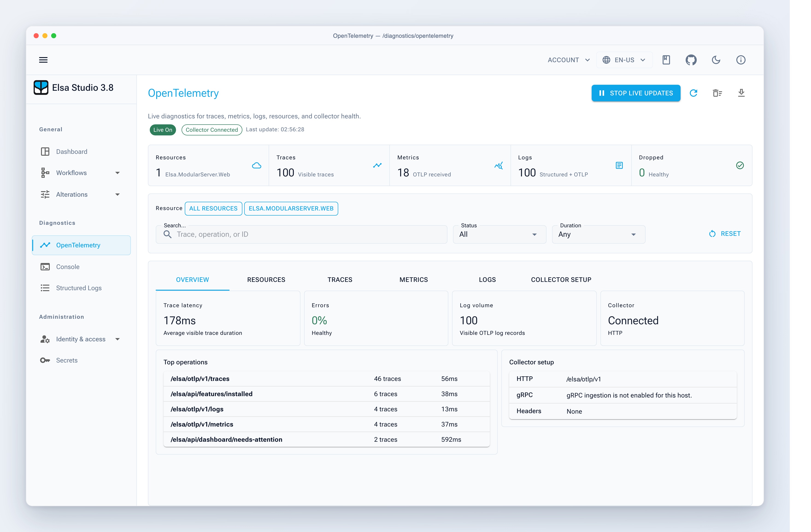This screenshot has width=811, height=532.
Task: Click the refresh telemetry icon
Action: (693, 93)
